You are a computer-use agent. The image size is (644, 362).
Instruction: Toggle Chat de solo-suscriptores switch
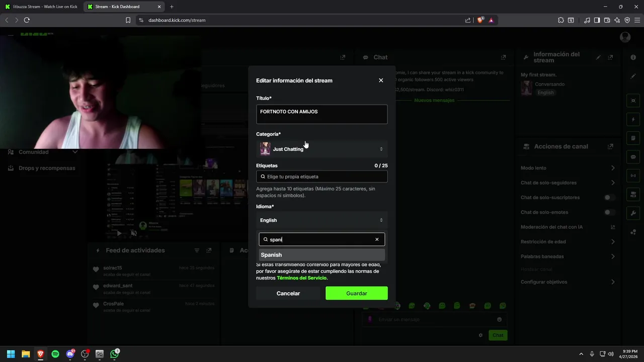(609, 198)
